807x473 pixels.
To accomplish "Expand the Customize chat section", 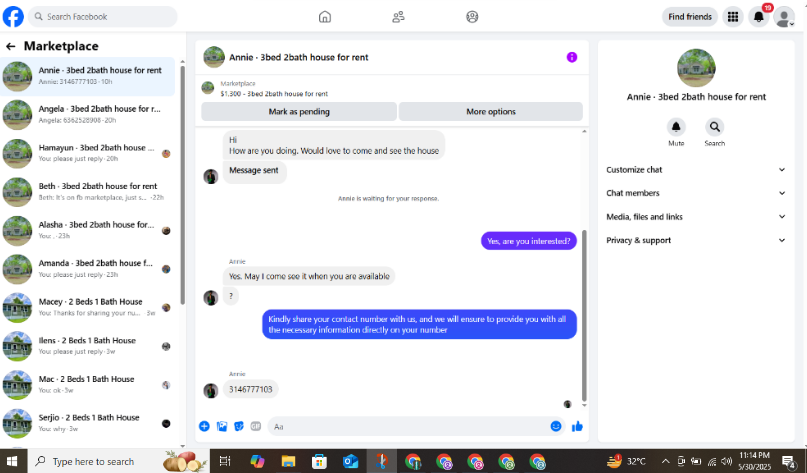I will pyautogui.click(x=696, y=170).
